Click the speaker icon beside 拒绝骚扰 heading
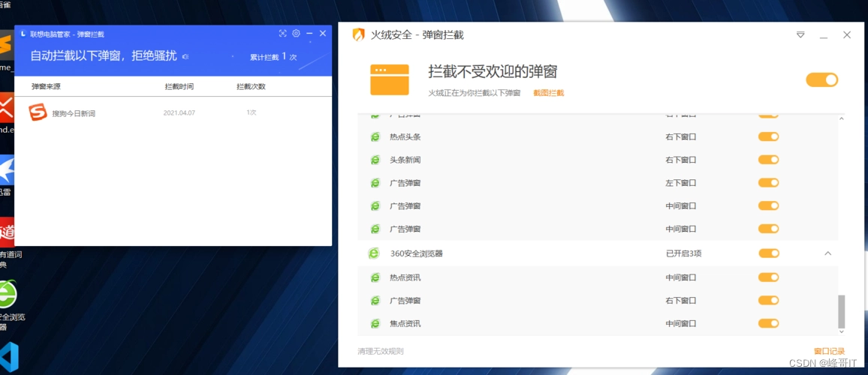Image resolution: width=868 pixels, height=375 pixels. (x=186, y=56)
